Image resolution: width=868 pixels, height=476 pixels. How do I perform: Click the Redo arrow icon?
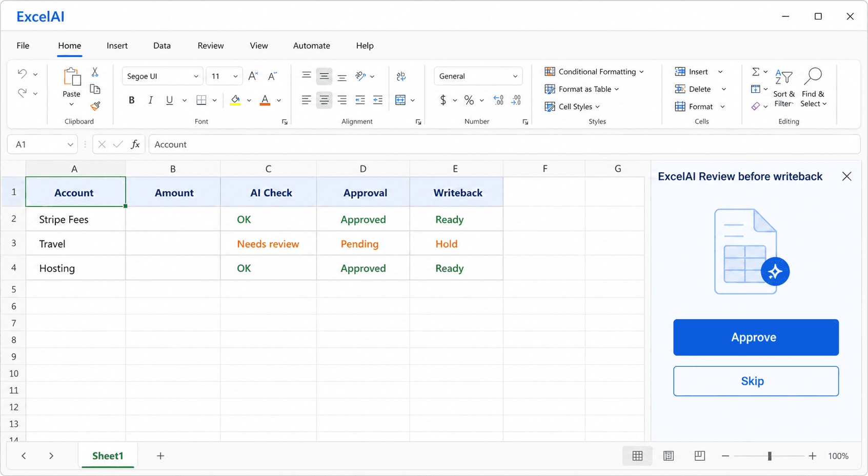tap(22, 93)
